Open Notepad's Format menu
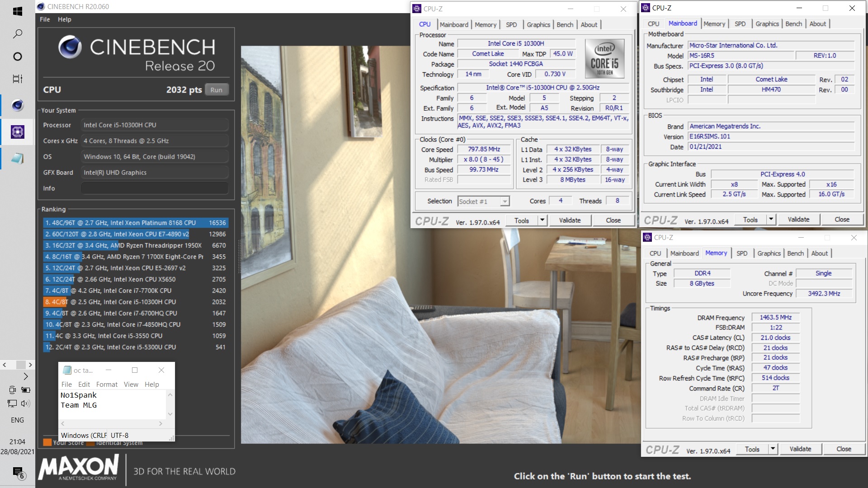The height and width of the screenshot is (488, 868). [107, 385]
